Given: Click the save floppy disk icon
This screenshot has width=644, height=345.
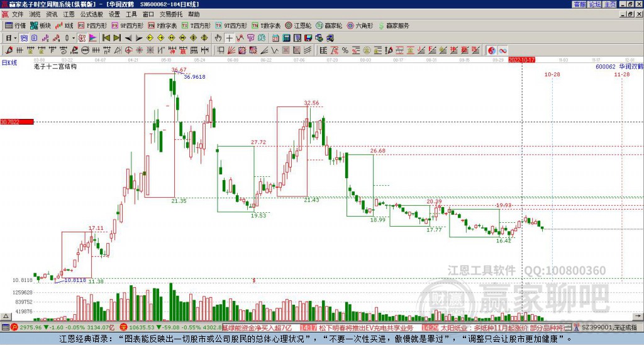Looking at the screenshot, I should (308, 38).
